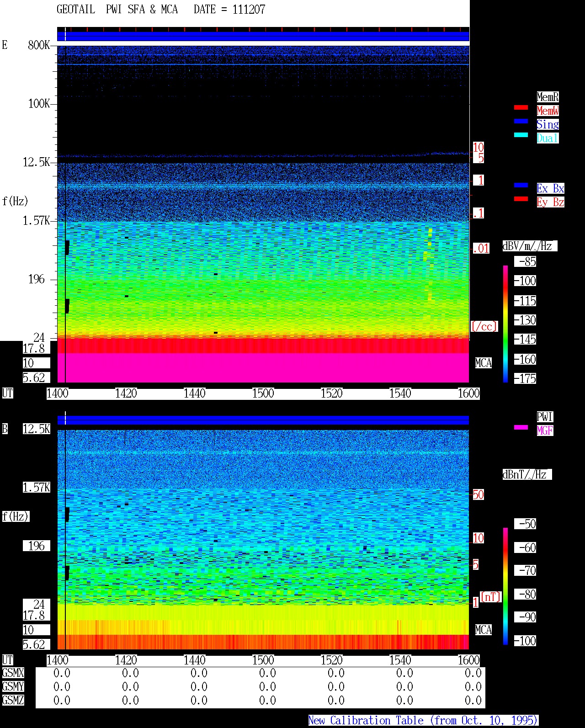Click the MCA label beside the E spectrogram
This screenshot has width=585, height=728.
coord(484,363)
